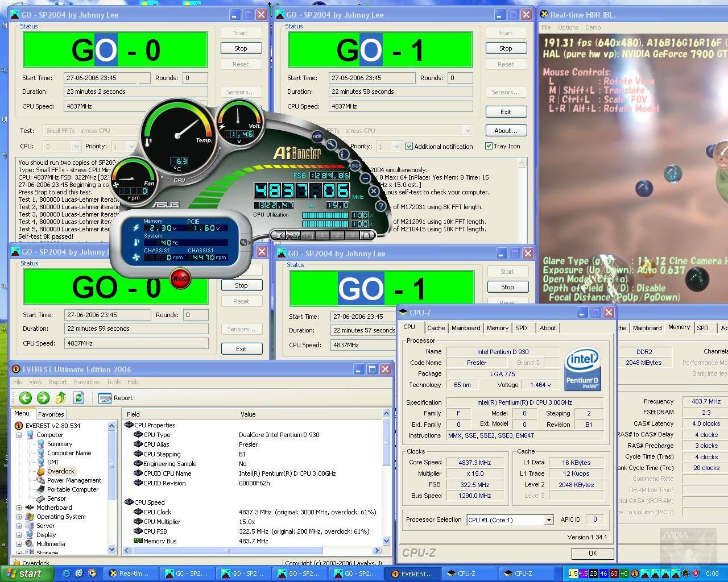Switch to Mainboard tab in front CPU-Z
Screen dimensions: 728x582
tap(466, 328)
